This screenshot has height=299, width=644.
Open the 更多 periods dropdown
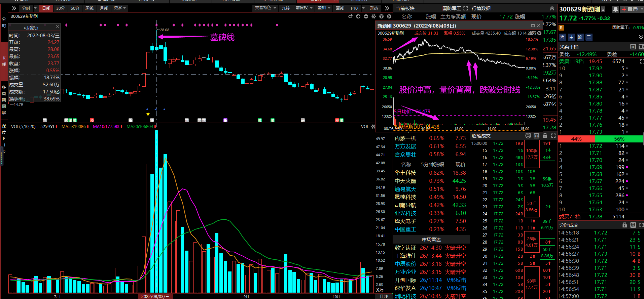click(120, 8)
